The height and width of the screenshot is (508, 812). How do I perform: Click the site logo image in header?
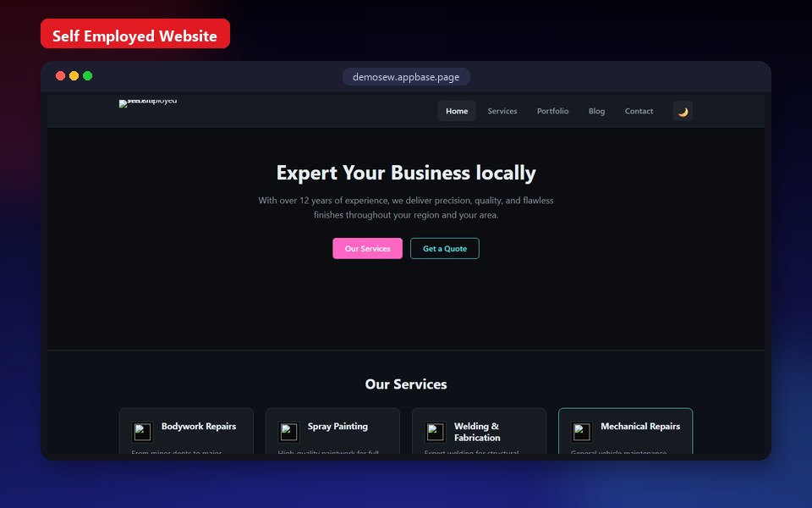pos(148,102)
